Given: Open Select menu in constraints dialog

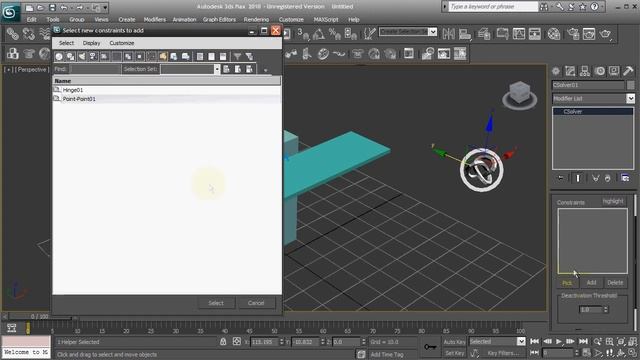Looking at the screenshot, I should coord(66,43).
